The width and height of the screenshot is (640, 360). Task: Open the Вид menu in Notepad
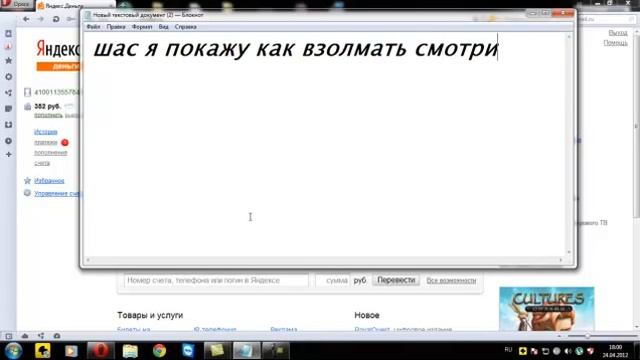163,27
